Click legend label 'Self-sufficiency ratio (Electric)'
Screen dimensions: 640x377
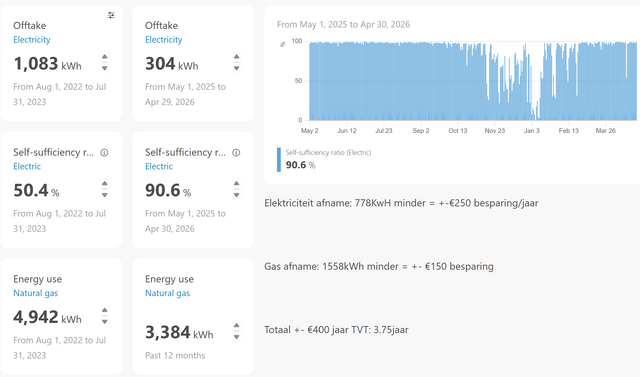329,153
